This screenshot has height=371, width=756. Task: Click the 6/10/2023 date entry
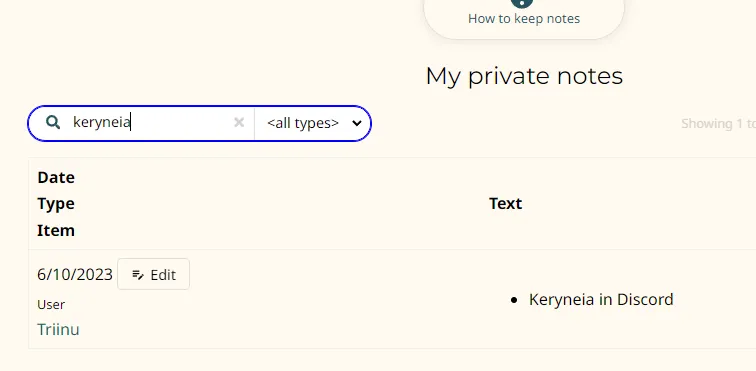[x=75, y=275]
